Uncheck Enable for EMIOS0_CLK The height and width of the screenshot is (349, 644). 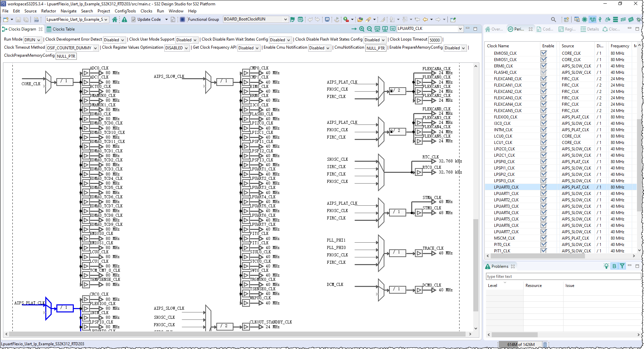544,53
